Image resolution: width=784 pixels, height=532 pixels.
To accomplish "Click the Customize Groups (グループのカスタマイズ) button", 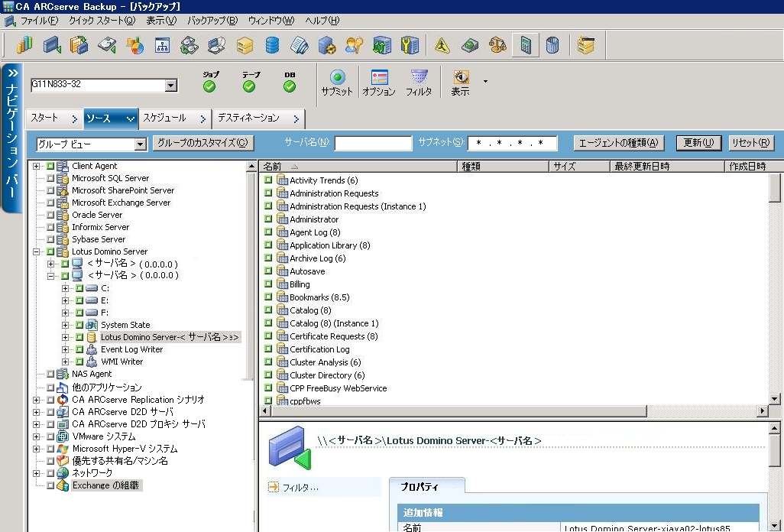I will tap(202, 143).
